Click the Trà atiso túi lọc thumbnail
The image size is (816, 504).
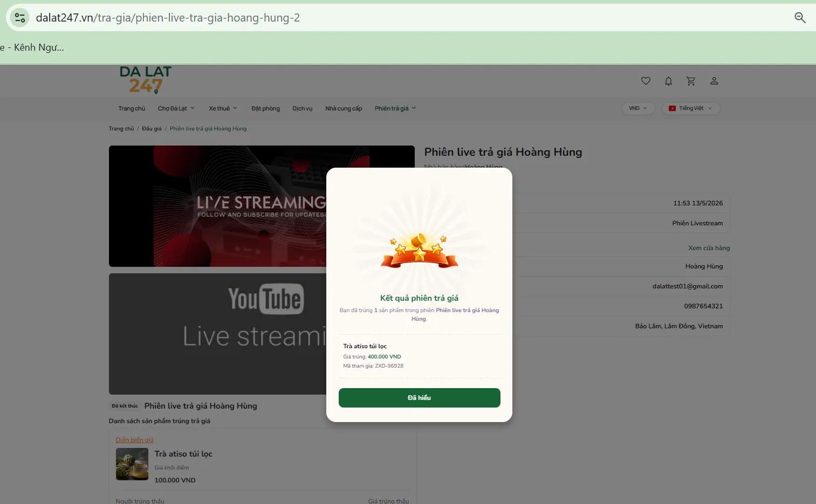tap(132, 464)
